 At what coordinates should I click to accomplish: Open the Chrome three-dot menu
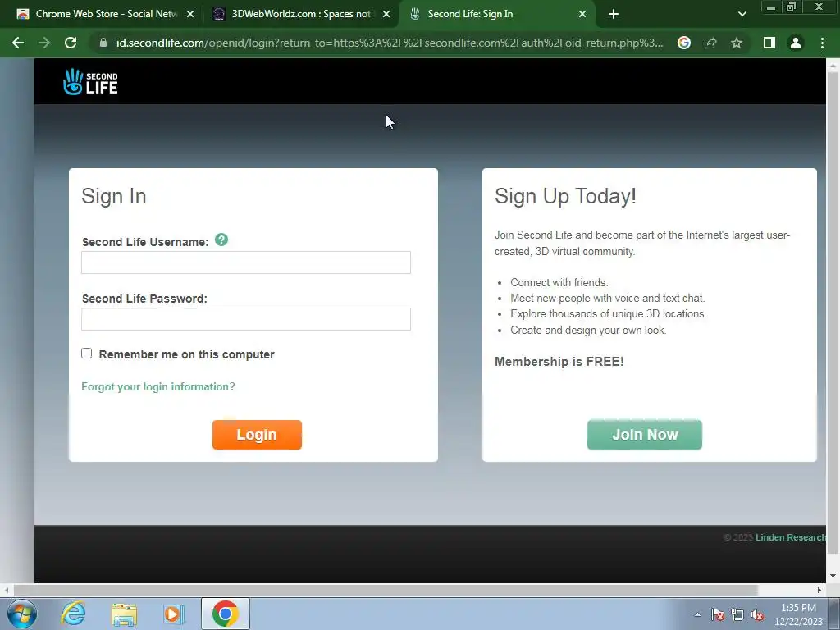click(x=822, y=43)
